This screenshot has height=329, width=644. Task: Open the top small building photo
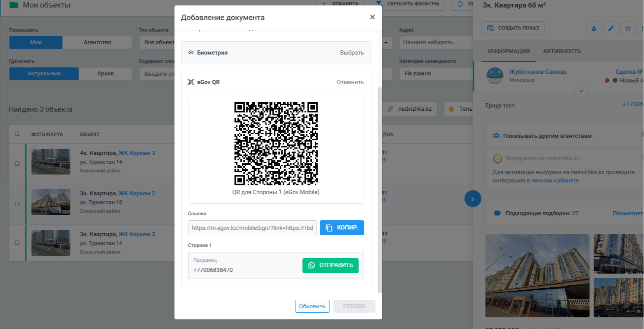(619, 254)
